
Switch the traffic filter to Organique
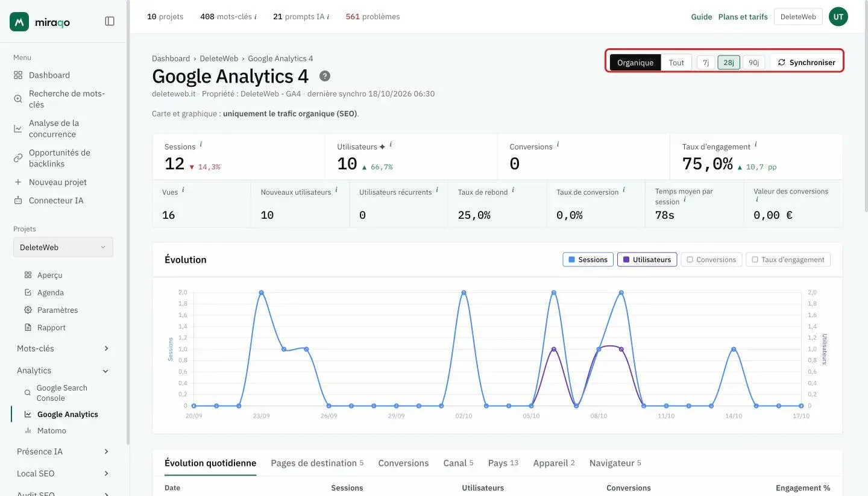635,63
